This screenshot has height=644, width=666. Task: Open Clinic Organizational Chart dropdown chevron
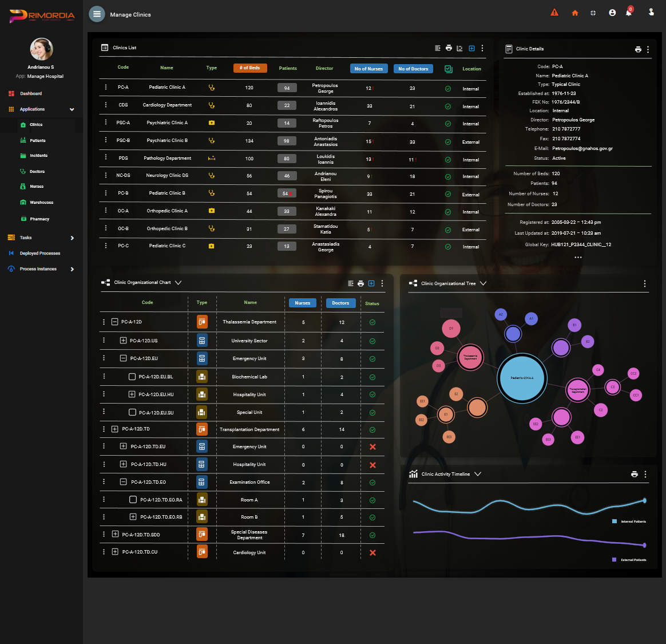tap(179, 283)
